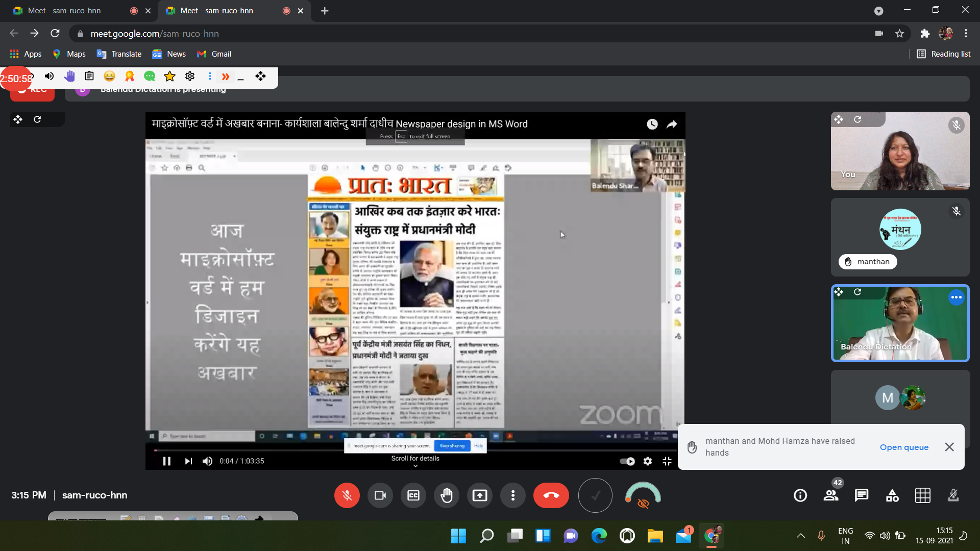The width and height of the screenshot is (980, 551).
Task: Switch to the first Meet sam-ruco-hnn tab
Action: click(65, 11)
